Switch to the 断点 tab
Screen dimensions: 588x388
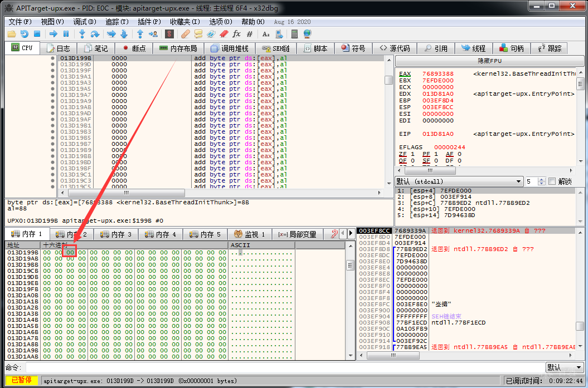point(134,48)
